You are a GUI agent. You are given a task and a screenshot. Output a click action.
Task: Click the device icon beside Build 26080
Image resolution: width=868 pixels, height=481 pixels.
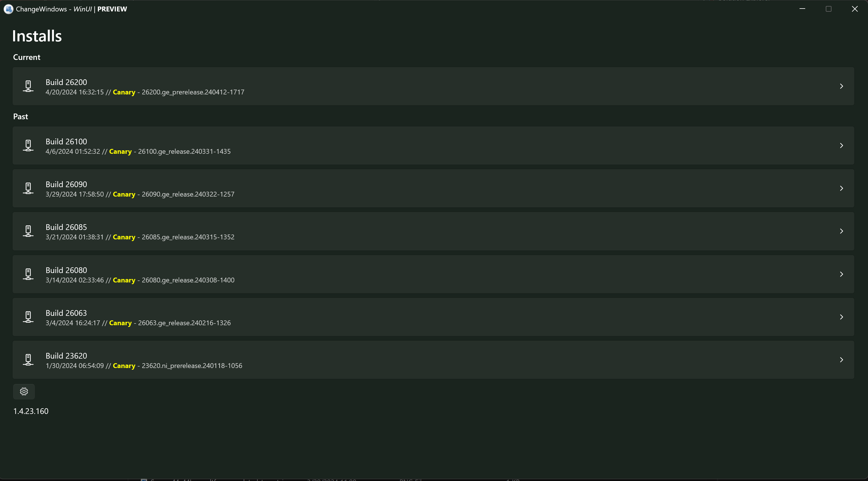[x=28, y=274]
